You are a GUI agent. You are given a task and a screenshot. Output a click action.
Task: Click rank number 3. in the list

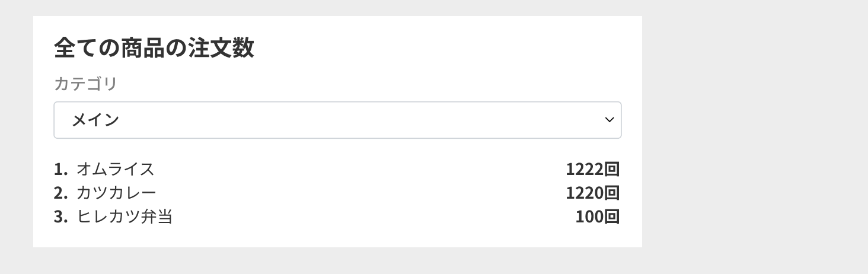[x=60, y=217]
